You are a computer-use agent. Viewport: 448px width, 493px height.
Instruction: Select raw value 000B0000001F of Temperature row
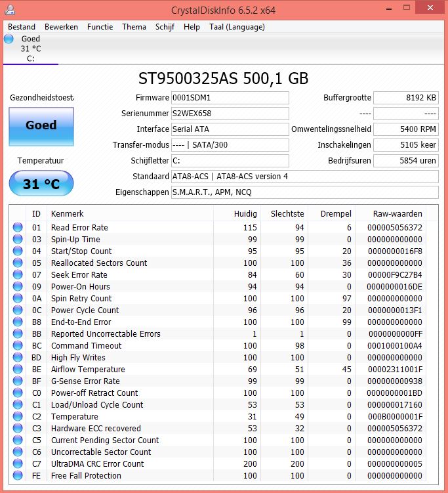point(396,416)
